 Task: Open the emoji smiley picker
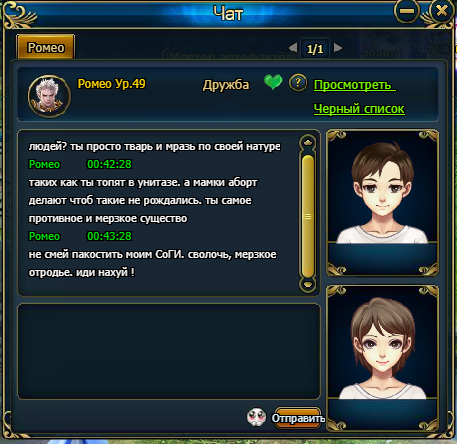click(x=256, y=417)
